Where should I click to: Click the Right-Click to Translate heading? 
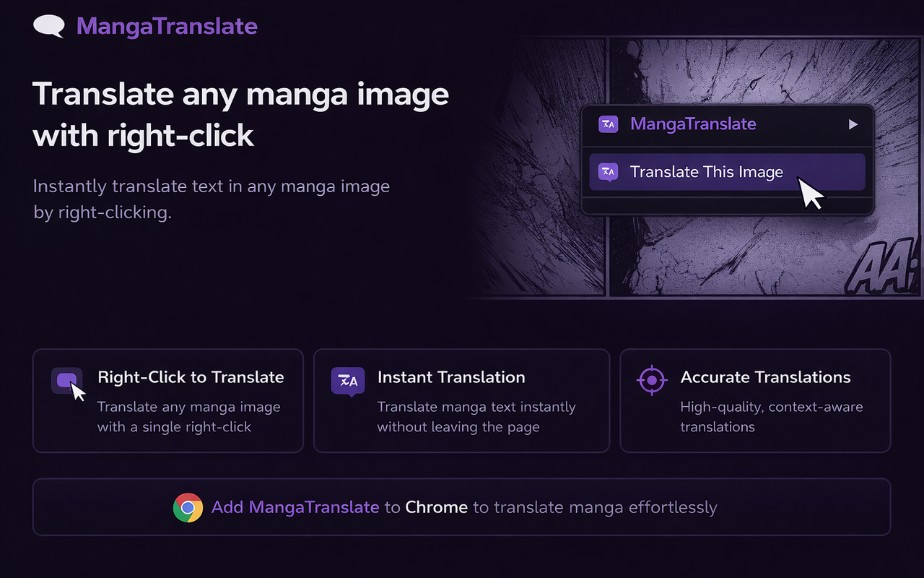191,377
